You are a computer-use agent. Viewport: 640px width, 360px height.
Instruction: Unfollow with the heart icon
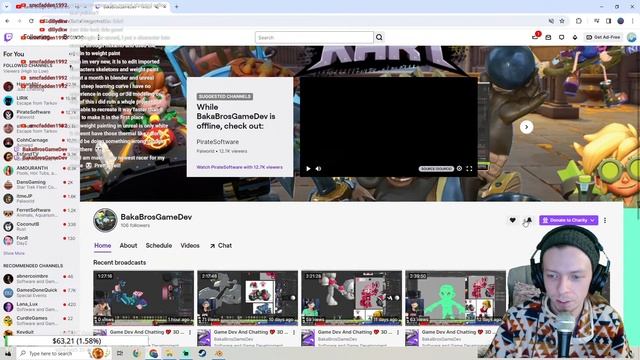coord(513,220)
